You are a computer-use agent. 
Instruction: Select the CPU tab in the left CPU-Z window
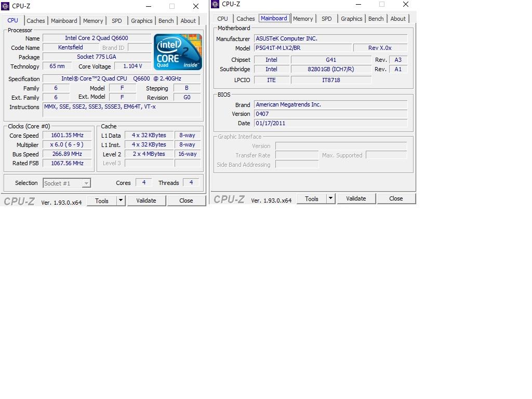[x=12, y=20]
